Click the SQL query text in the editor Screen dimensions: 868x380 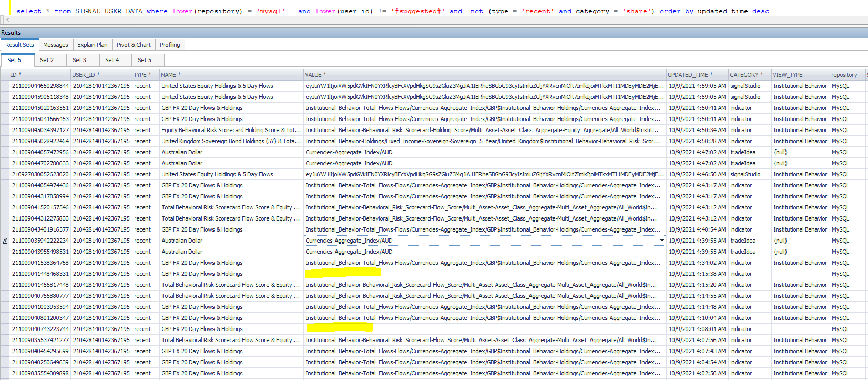coord(392,11)
